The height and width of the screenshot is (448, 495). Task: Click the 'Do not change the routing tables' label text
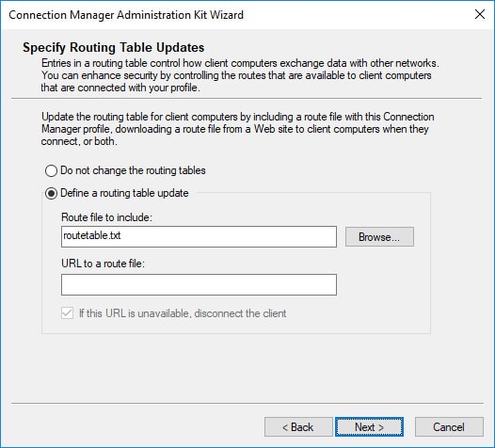(x=133, y=170)
